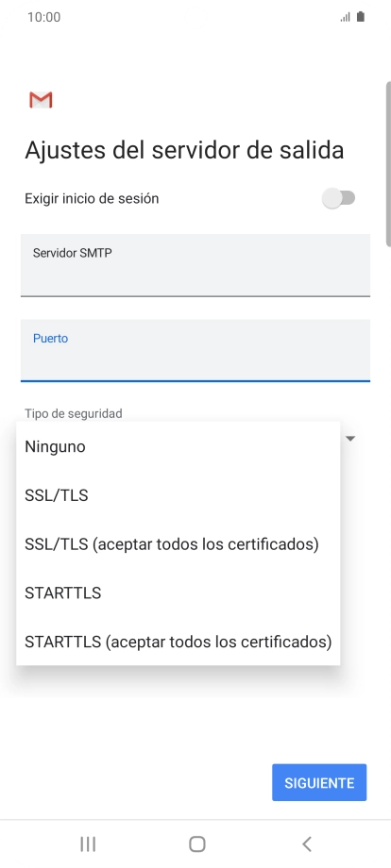Tap the SIGUIENTE button
This screenshot has width=391, height=868.
[319, 783]
